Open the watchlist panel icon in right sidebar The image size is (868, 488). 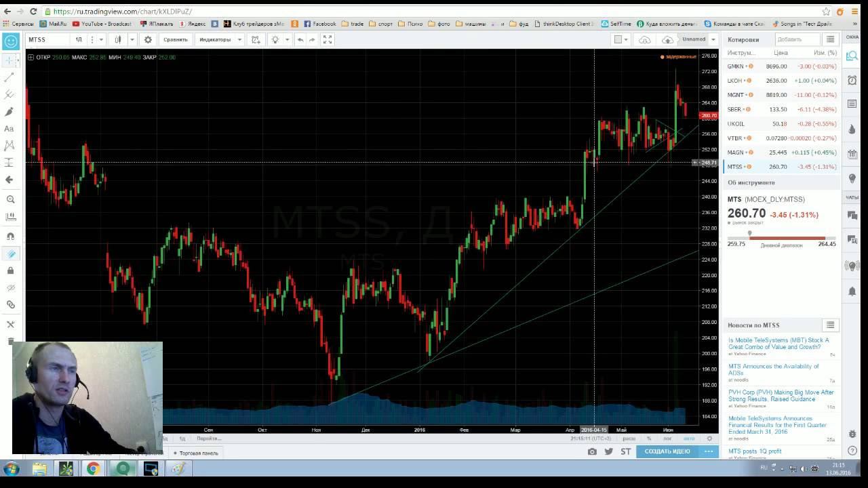852,56
